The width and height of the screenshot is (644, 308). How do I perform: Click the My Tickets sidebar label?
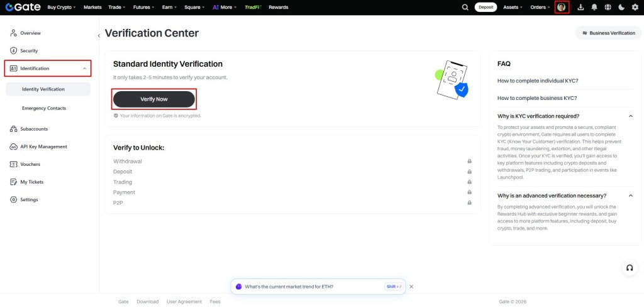click(x=32, y=182)
